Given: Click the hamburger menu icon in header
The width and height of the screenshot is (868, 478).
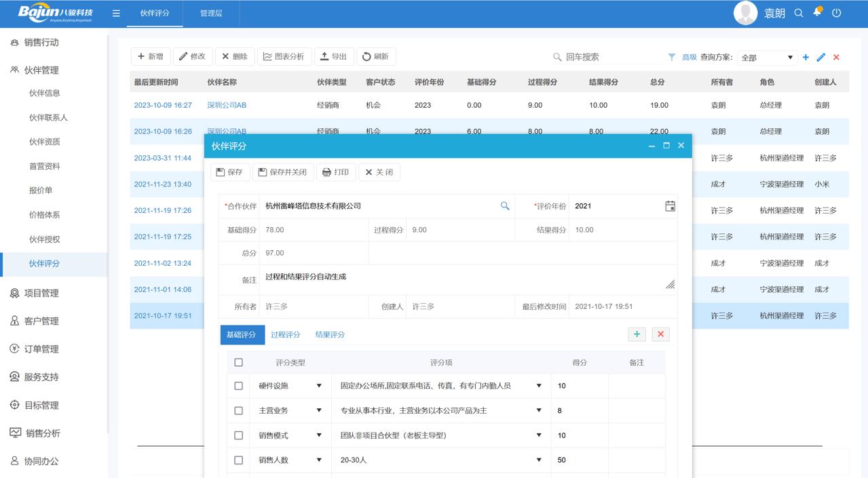Looking at the screenshot, I should click(x=116, y=14).
